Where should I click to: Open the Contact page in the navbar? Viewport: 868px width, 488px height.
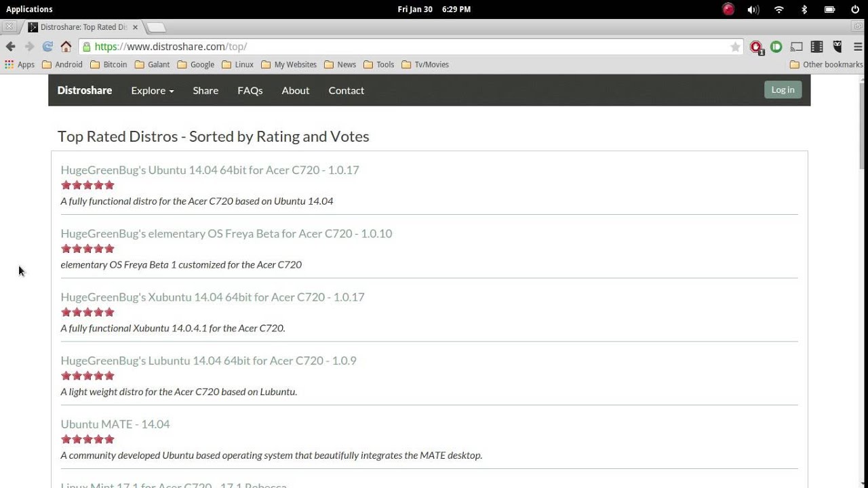click(347, 90)
